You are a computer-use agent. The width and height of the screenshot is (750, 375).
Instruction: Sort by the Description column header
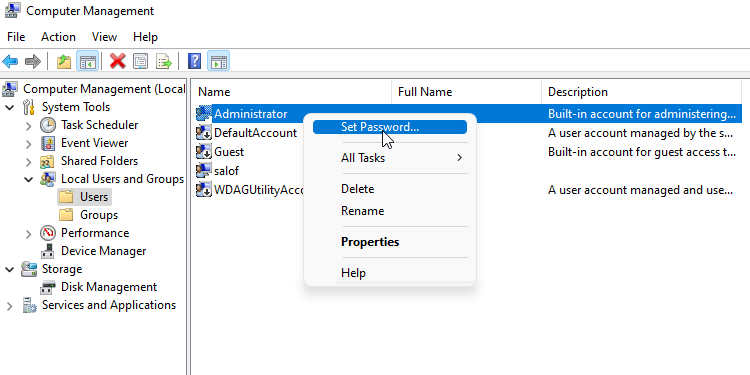[x=642, y=92]
